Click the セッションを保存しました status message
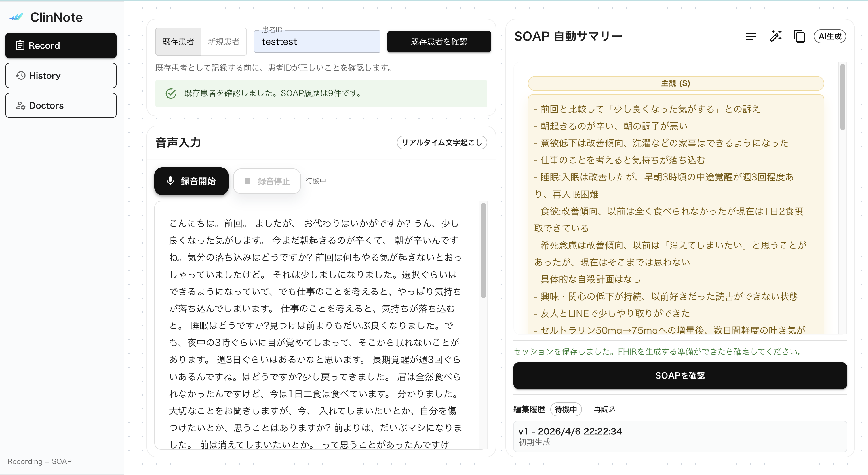868x475 pixels. (x=658, y=351)
